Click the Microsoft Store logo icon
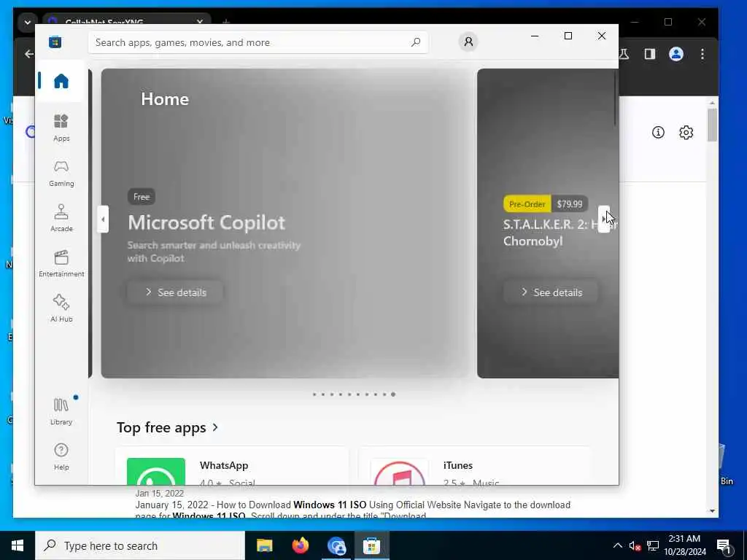747x560 pixels. pos(55,42)
